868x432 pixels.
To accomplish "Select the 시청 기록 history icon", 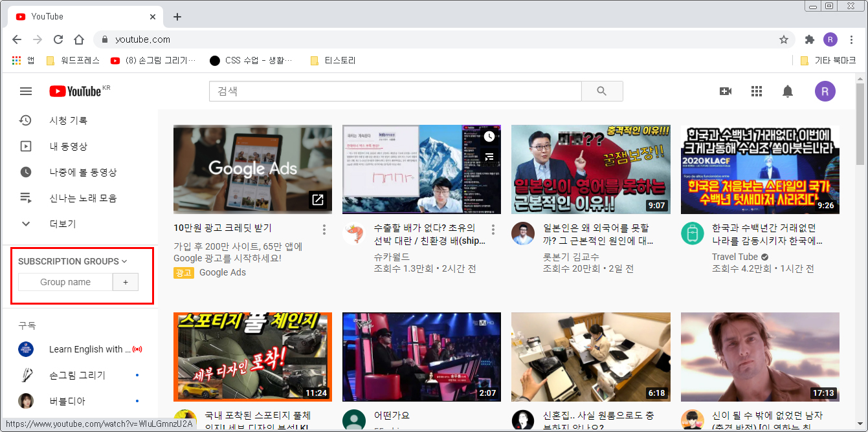I will tap(26, 120).
